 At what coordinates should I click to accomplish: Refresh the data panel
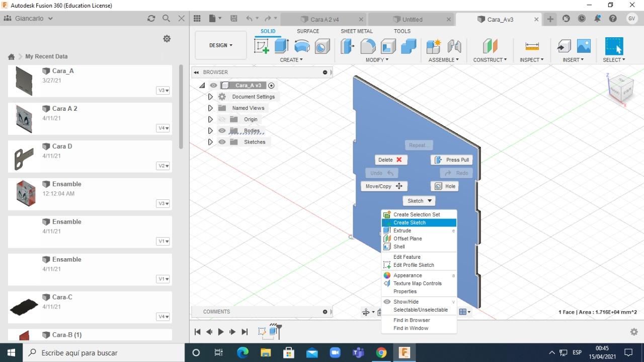click(151, 18)
